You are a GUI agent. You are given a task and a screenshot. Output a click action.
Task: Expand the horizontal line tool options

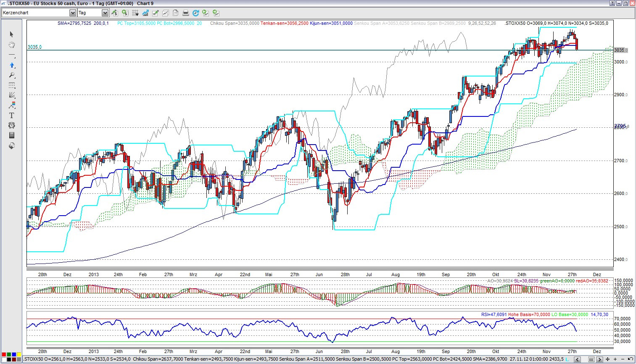tap(12, 55)
